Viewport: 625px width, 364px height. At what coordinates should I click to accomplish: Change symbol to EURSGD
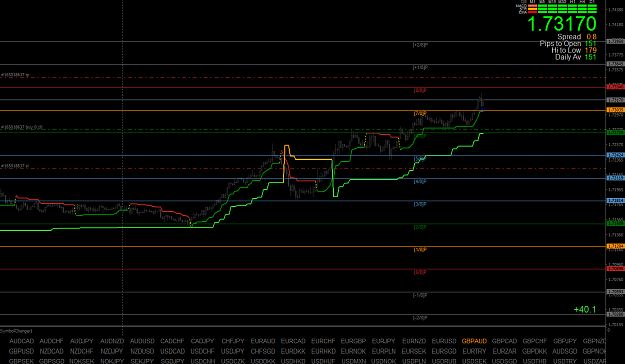point(444,351)
